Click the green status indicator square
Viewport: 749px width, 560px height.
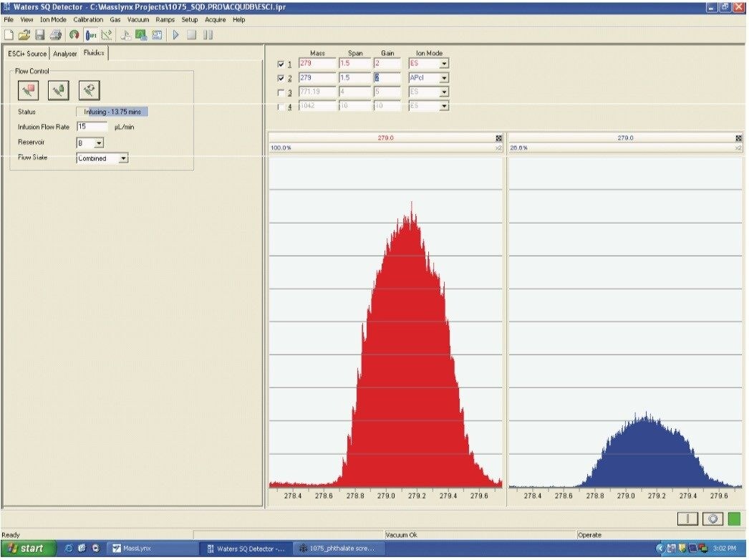coord(734,519)
